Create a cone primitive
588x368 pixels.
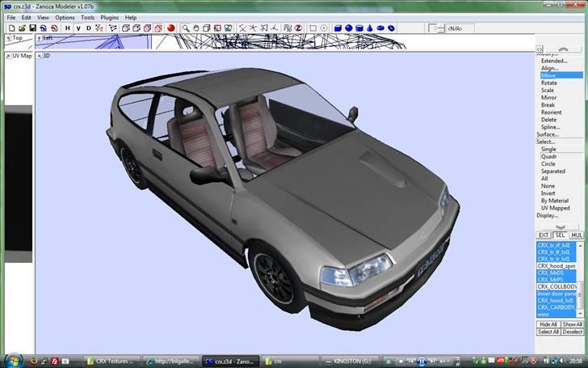370,28
